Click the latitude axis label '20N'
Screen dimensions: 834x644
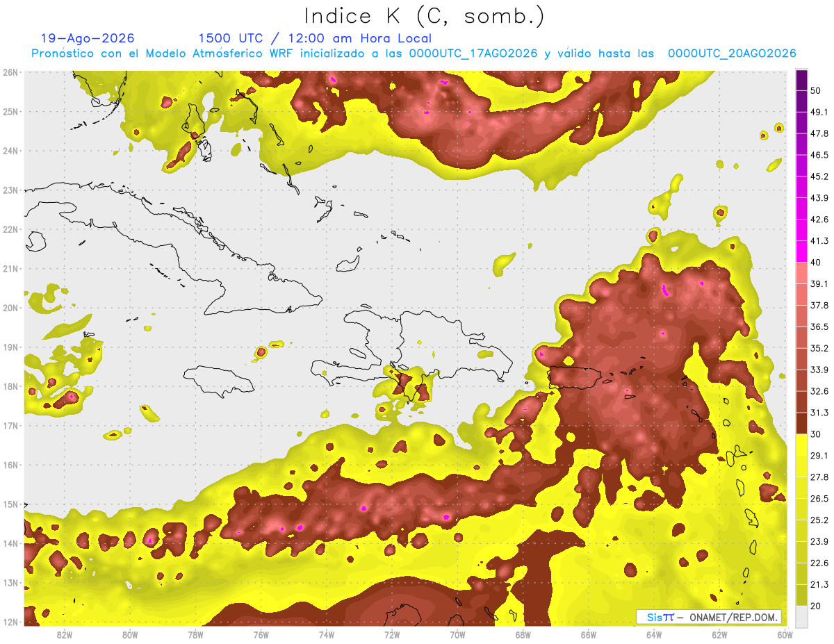tap(10, 308)
